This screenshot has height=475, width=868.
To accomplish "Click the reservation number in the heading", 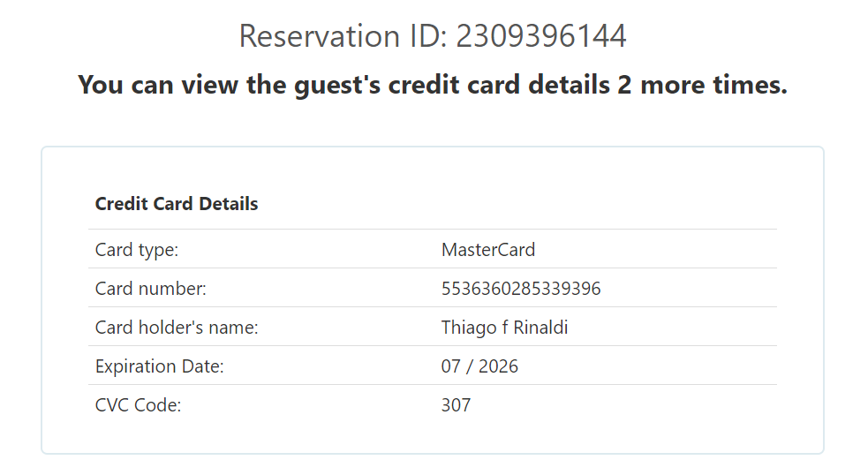I will point(540,36).
